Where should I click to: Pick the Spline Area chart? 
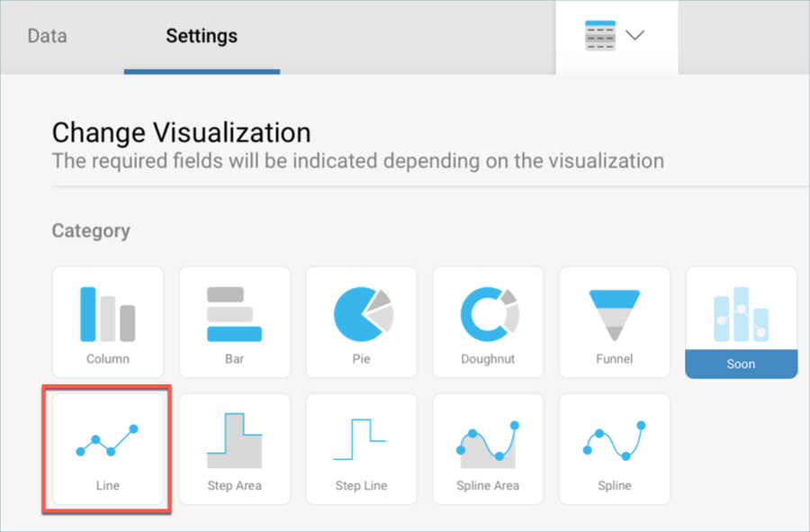pos(488,448)
